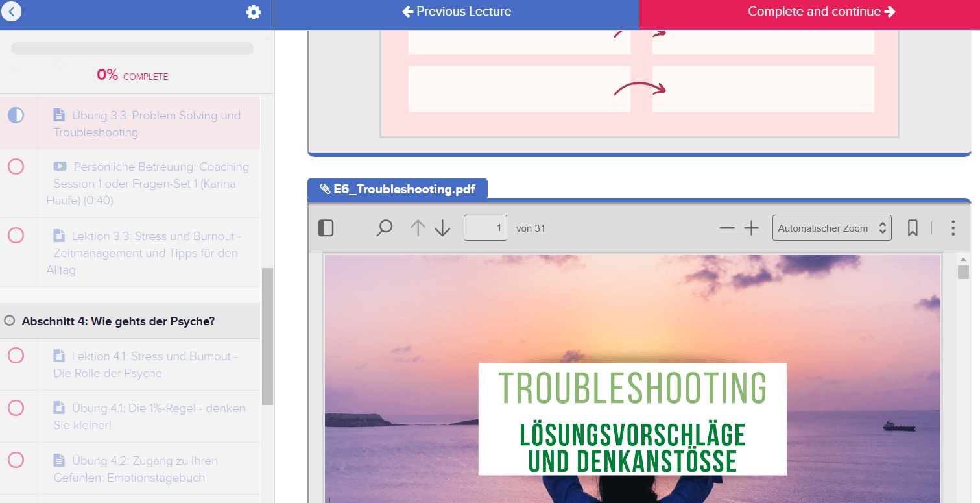The height and width of the screenshot is (503, 980).
Task: Click the document icon beside Übung 3.3
Action: (59, 115)
